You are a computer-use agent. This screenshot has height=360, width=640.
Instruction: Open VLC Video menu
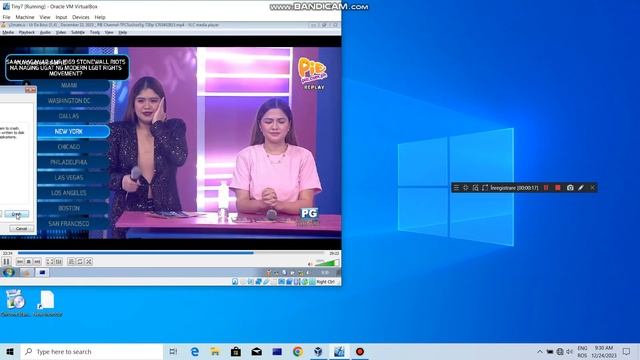[x=61, y=32]
